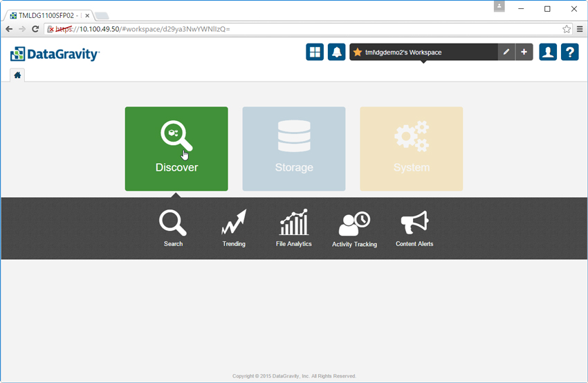Bookmark this page with the star
This screenshot has width=588, height=383.
click(567, 29)
